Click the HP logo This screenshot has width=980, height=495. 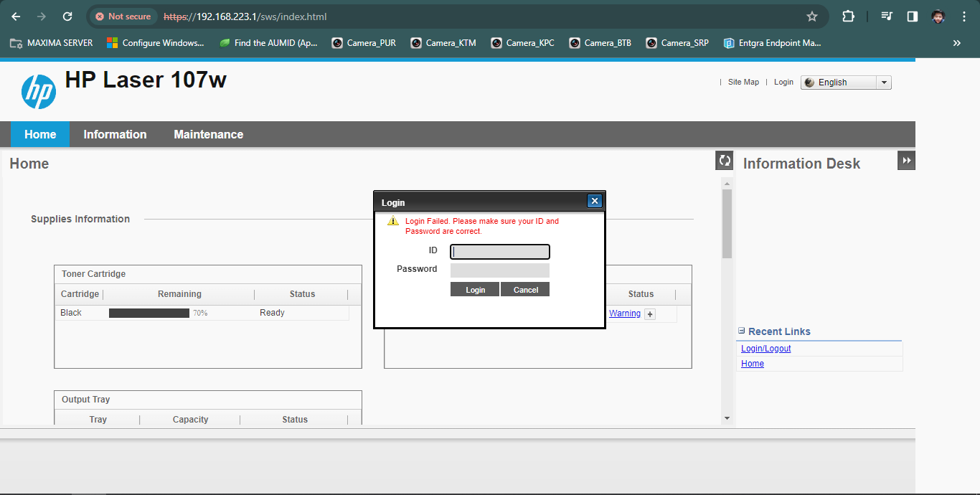click(39, 90)
